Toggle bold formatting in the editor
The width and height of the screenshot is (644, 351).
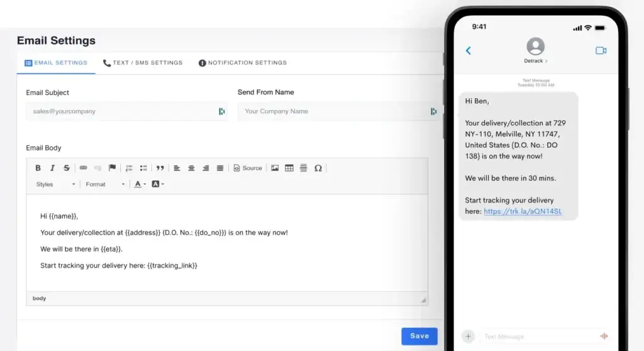coord(38,168)
